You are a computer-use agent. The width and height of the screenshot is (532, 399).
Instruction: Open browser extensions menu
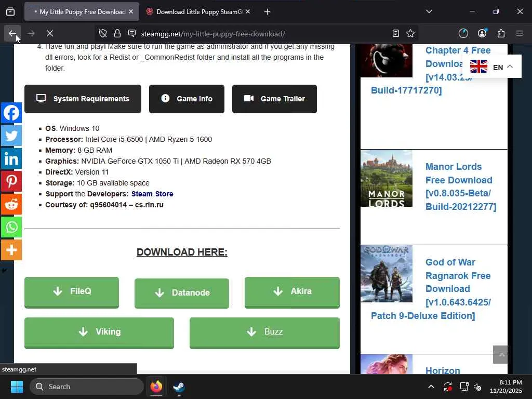point(501,33)
